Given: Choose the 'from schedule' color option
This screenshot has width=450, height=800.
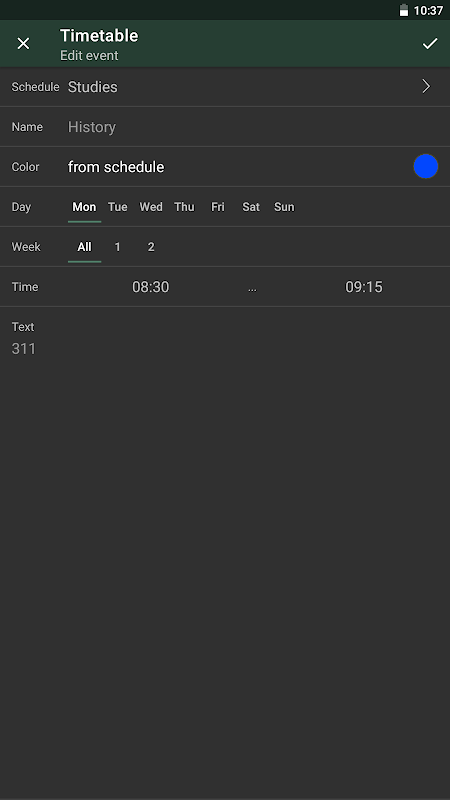Looking at the screenshot, I should pyautogui.click(x=116, y=167).
